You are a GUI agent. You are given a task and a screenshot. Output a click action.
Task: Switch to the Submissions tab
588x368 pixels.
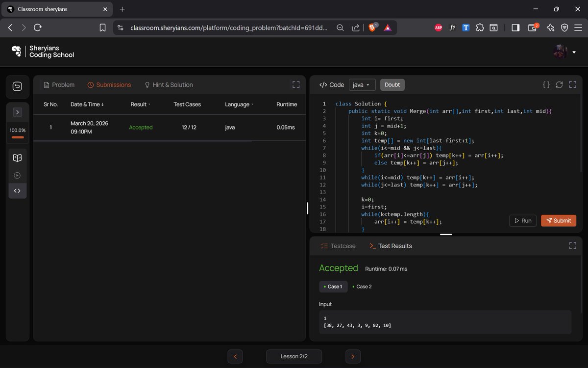tap(109, 85)
